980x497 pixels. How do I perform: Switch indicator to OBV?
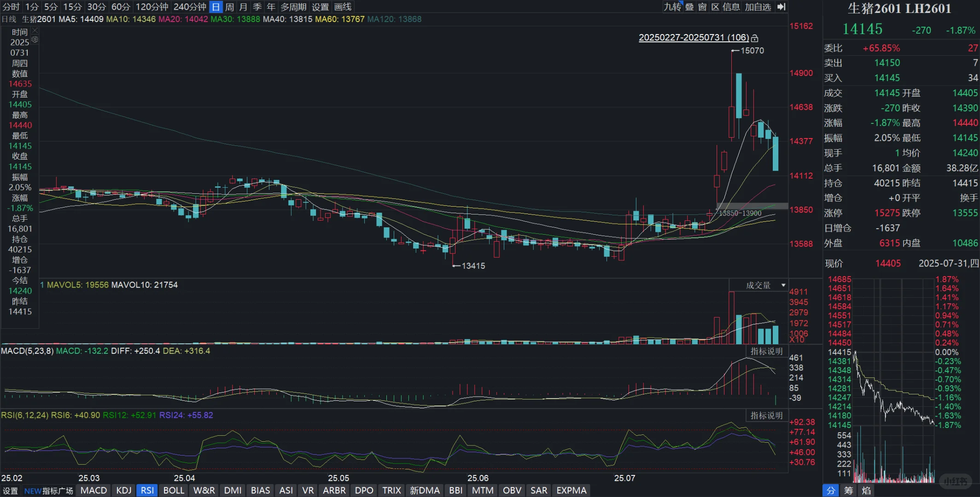[512, 491]
